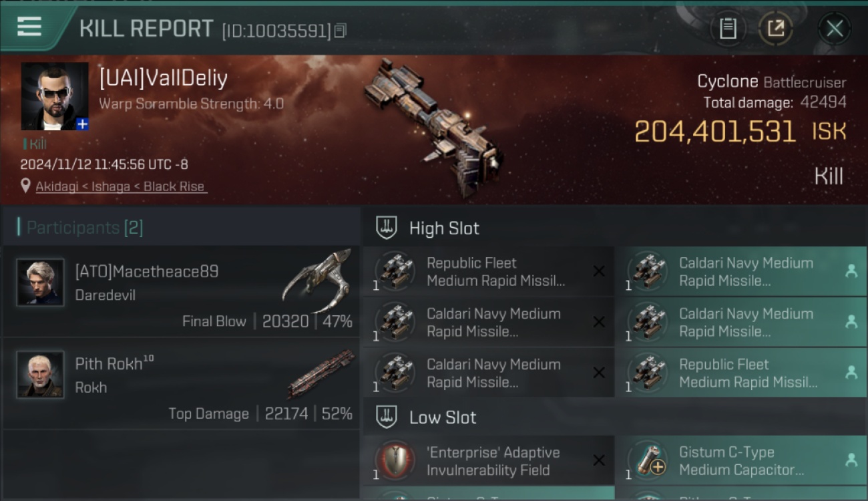Close the Kill Report window
This screenshot has width=868, height=501.
point(835,29)
